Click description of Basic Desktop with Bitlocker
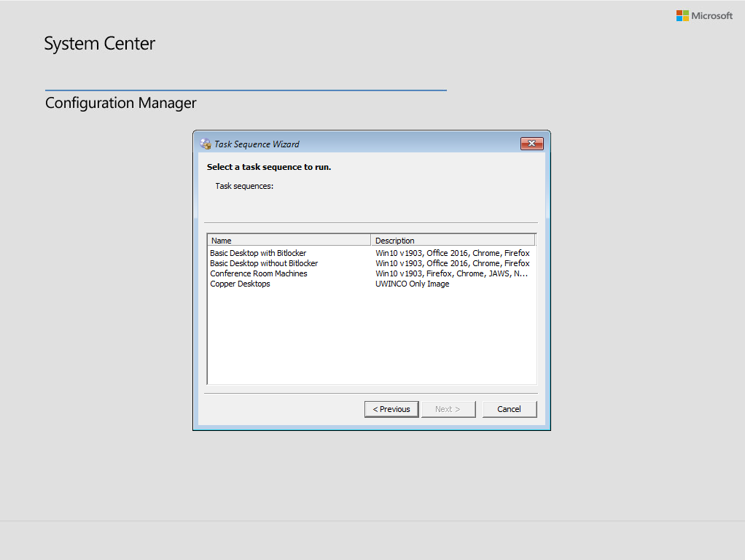The height and width of the screenshot is (560, 745). (x=452, y=253)
